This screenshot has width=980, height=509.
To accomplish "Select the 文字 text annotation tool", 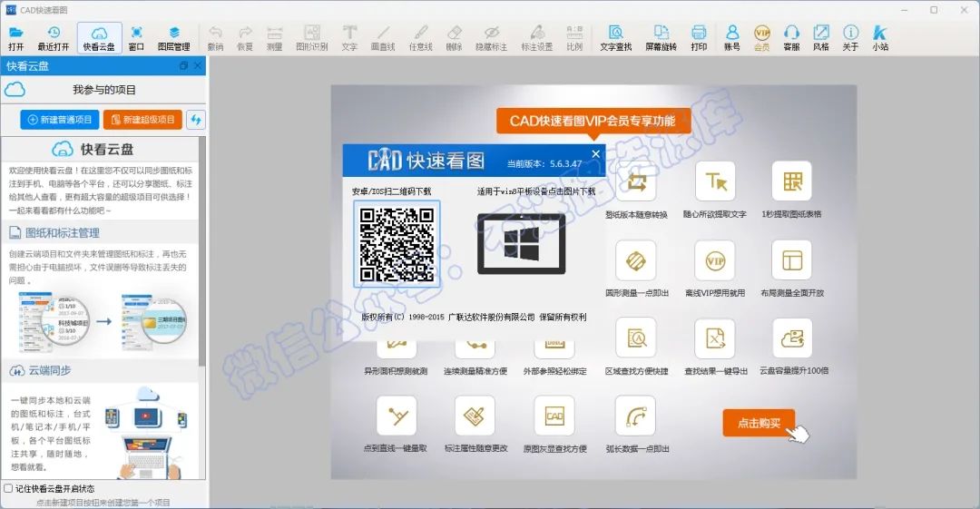I will point(349,38).
